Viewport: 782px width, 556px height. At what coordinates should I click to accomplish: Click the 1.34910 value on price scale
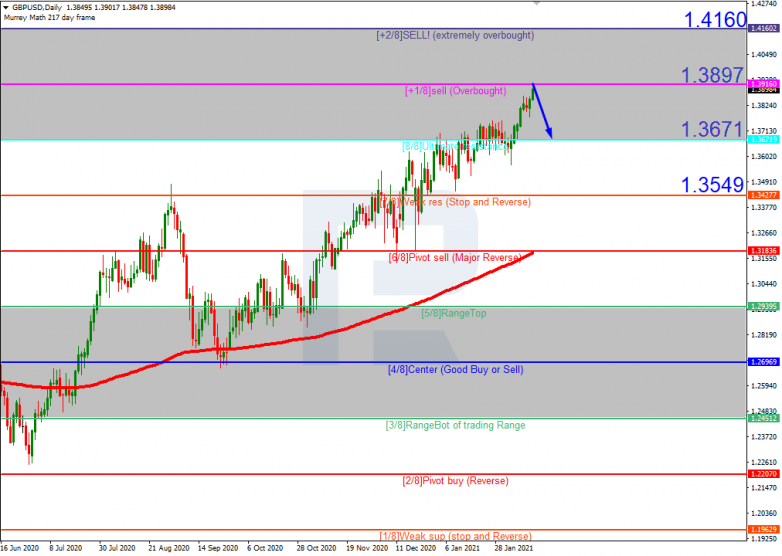click(x=764, y=182)
